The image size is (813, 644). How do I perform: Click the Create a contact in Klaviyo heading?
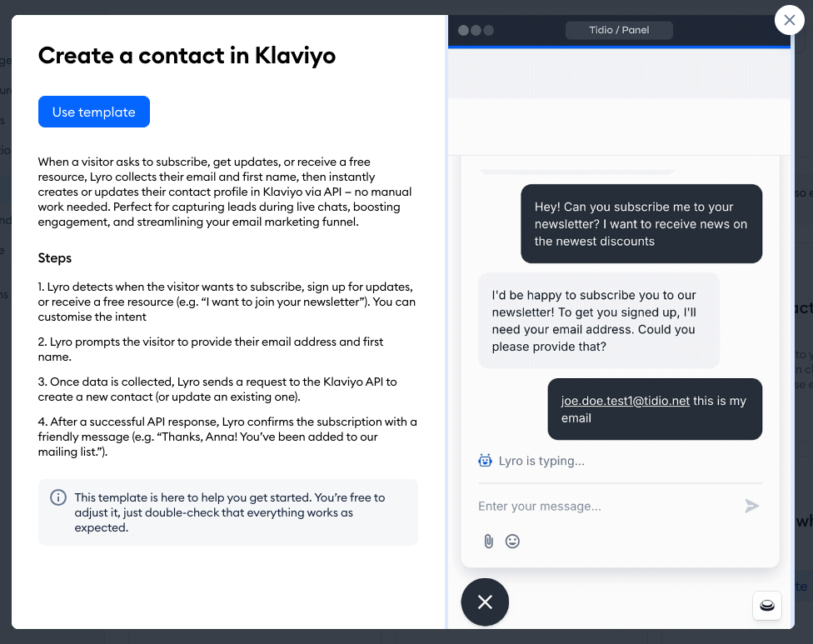click(x=187, y=56)
